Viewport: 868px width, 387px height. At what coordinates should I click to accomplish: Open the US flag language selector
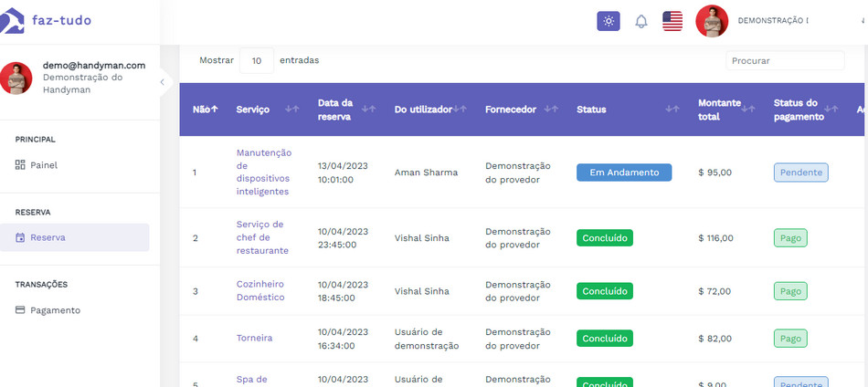(672, 21)
